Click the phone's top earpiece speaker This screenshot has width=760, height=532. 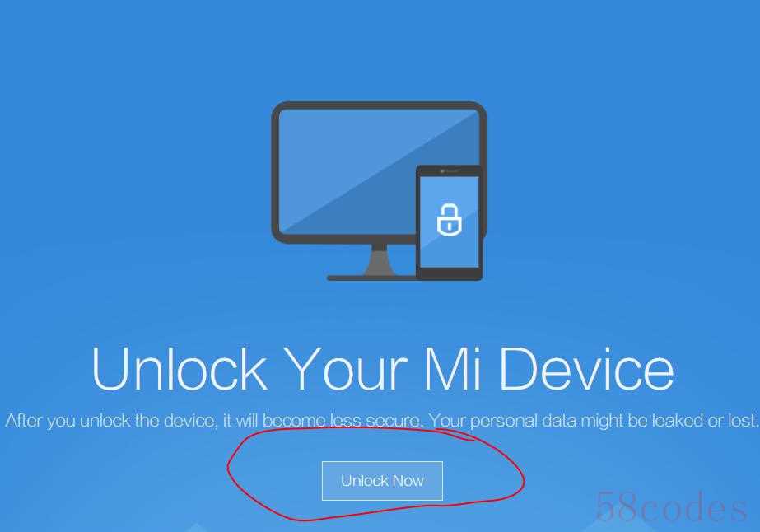tap(450, 171)
